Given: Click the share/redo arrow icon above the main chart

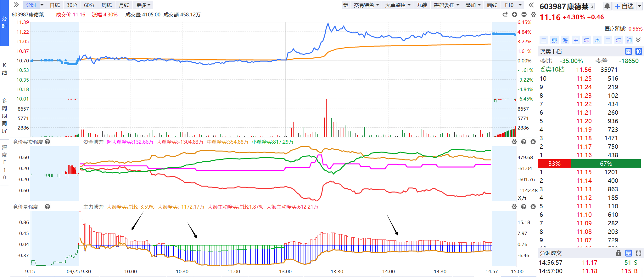Looking at the screenshot, I should click(x=505, y=14).
